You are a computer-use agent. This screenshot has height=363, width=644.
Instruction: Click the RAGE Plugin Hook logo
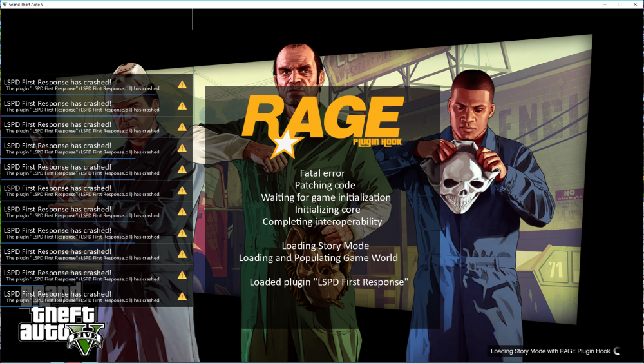[x=323, y=127]
